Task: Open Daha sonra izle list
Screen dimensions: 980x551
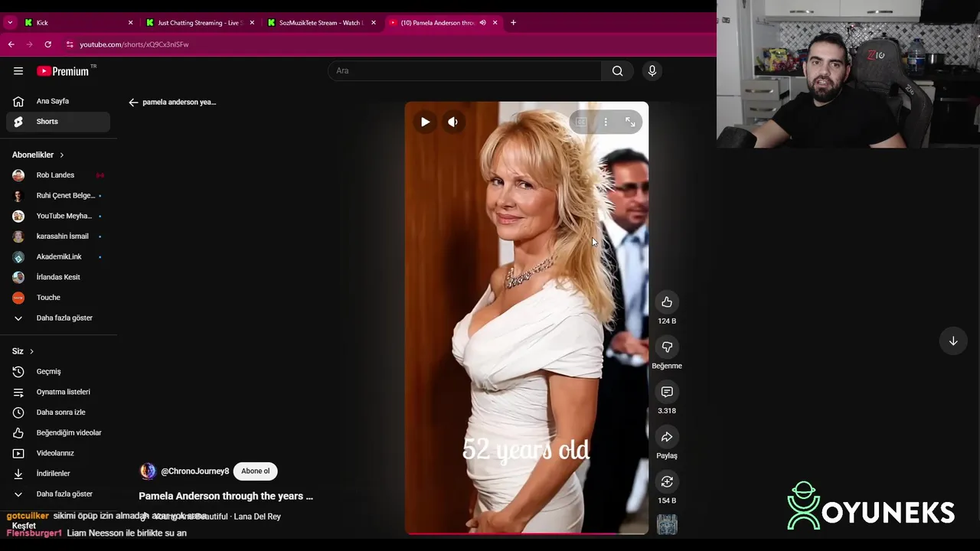Action: [58, 412]
